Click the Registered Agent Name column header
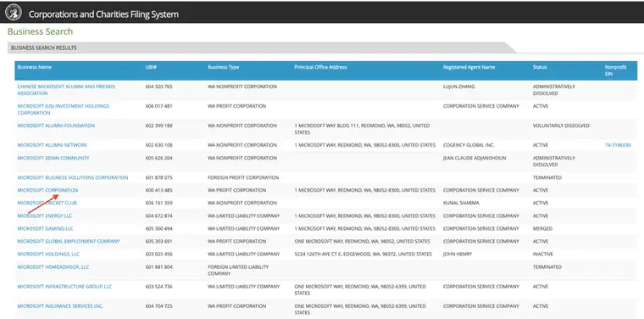This screenshot has width=644, height=319. (x=469, y=67)
